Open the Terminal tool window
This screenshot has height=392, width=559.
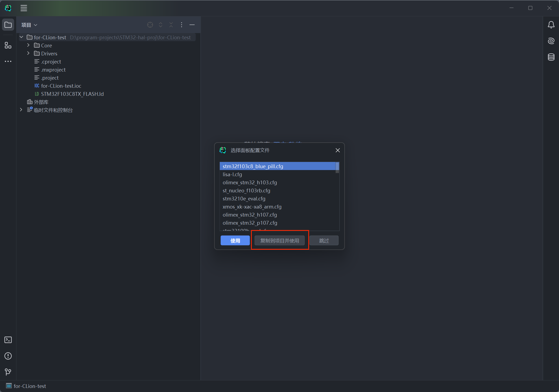click(x=8, y=340)
